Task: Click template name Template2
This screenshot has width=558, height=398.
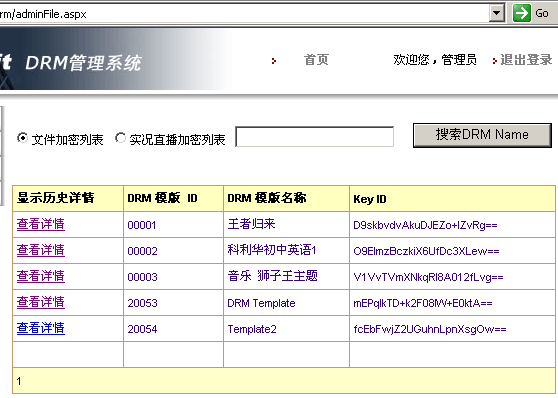Action: click(252, 329)
